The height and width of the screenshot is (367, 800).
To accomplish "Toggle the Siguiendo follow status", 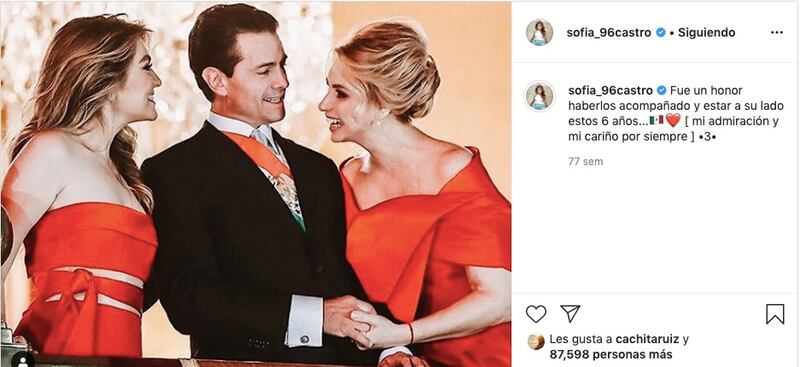I will [706, 33].
